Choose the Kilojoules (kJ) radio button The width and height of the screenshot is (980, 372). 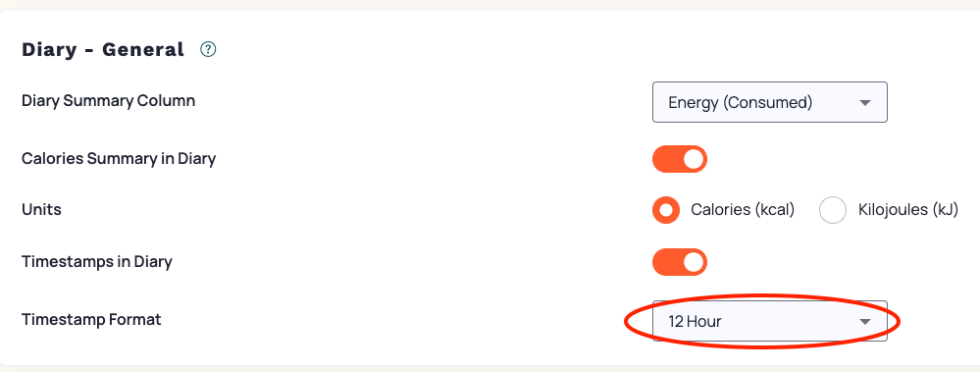833,210
